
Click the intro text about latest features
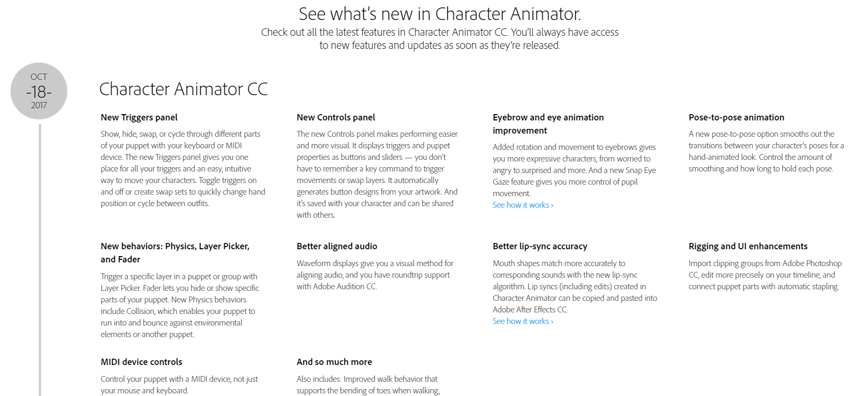[440, 39]
